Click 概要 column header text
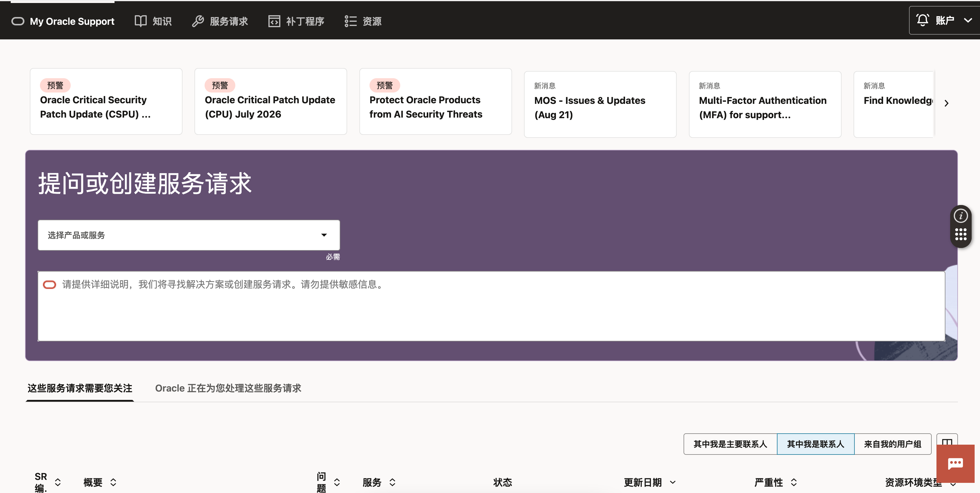 coord(93,482)
